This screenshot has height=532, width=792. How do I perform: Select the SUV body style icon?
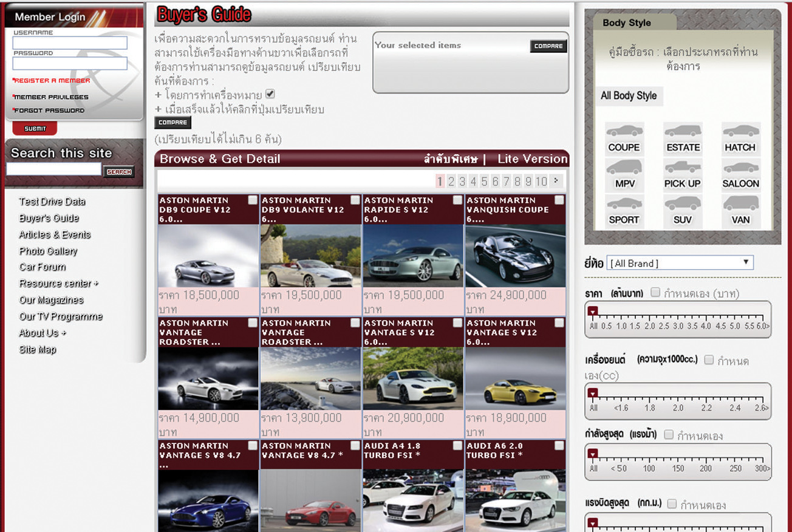[683, 211]
